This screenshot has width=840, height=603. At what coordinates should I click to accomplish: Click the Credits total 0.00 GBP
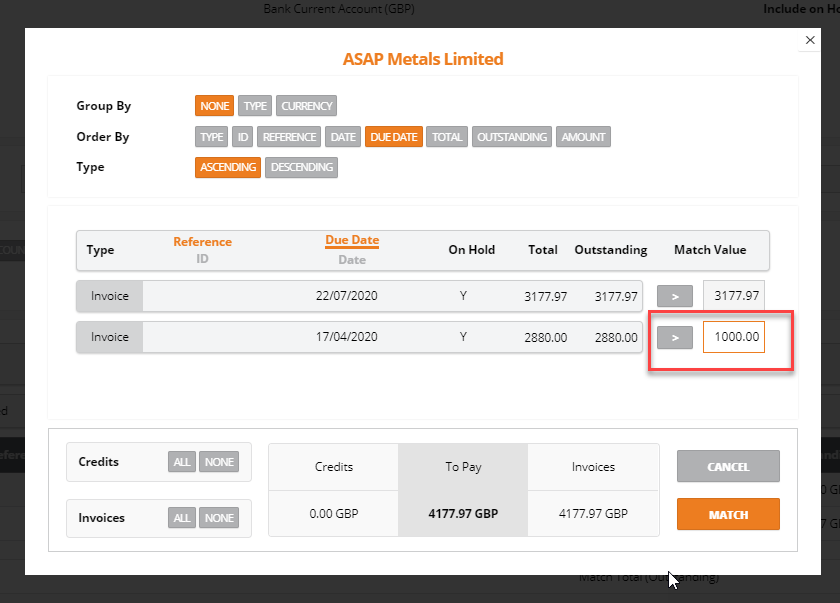pos(334,514)
